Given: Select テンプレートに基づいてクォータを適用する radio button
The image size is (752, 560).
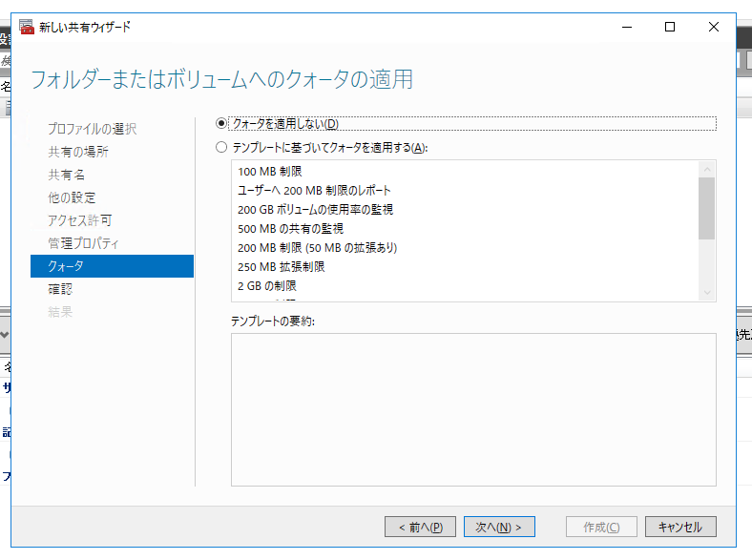Looking at the screenshot, I should pyautogui.click(x=221, y=147).
